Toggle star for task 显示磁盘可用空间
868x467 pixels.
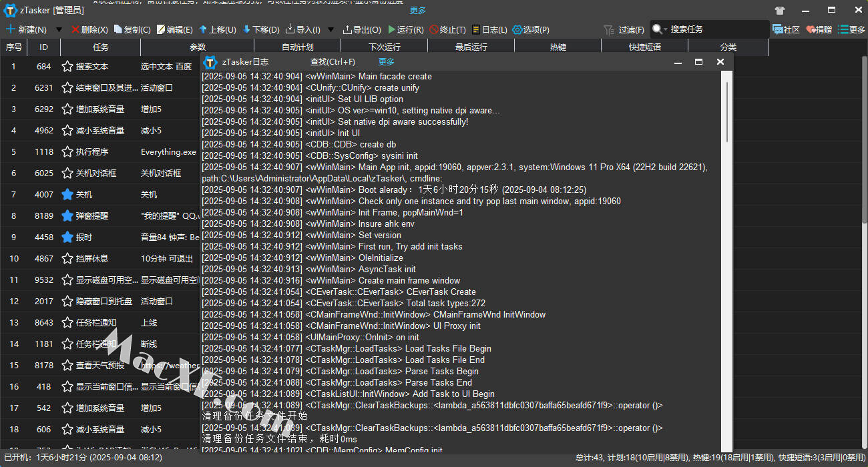[67, 280]
